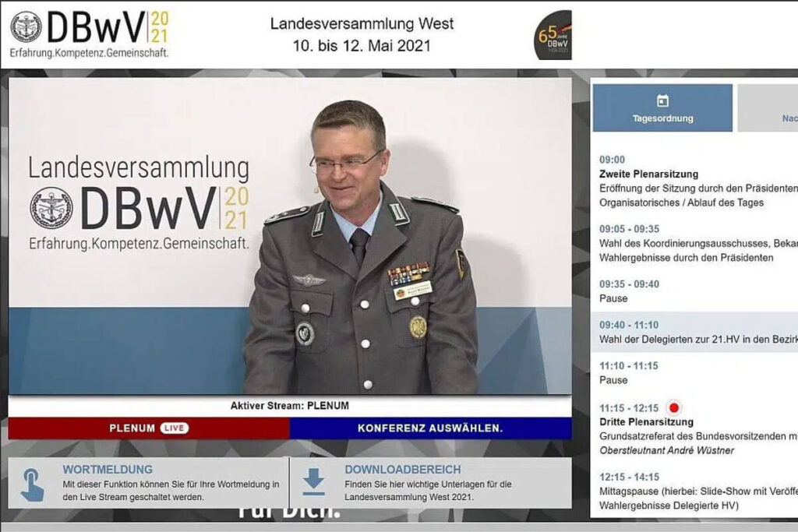798x532 pixels.
Task: Click Dritte Plenarsitzung heading
Action: click(646, 422)
